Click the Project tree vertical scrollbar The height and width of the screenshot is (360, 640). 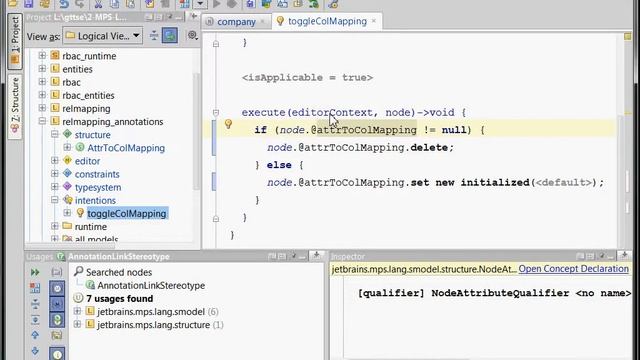pos(196,131)
